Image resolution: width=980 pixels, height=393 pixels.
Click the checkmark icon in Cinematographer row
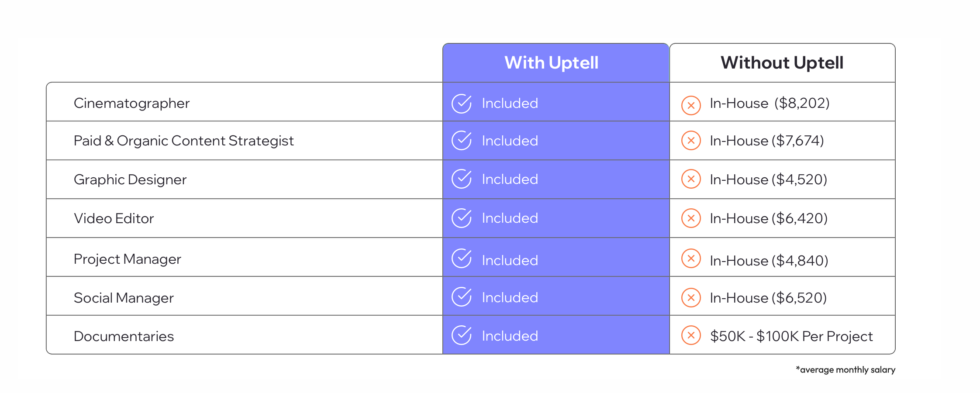(x=461, y=103)
